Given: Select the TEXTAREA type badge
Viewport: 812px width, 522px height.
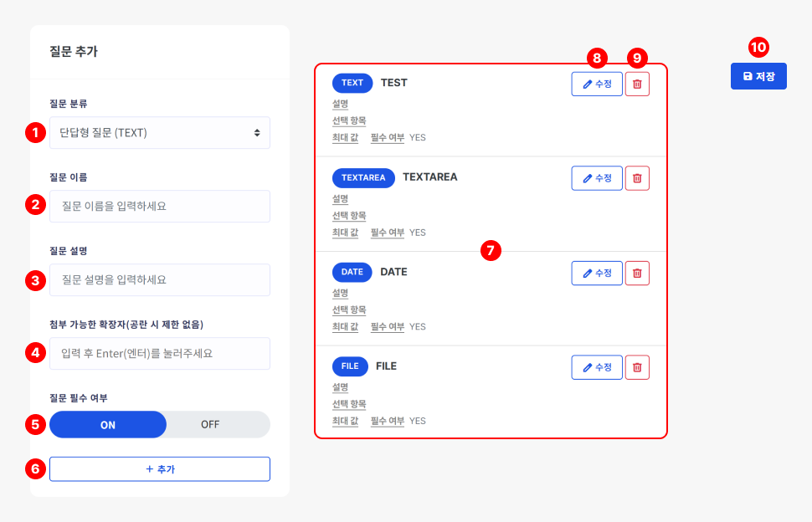Looking at the screenshot, I should pos(363,177).
